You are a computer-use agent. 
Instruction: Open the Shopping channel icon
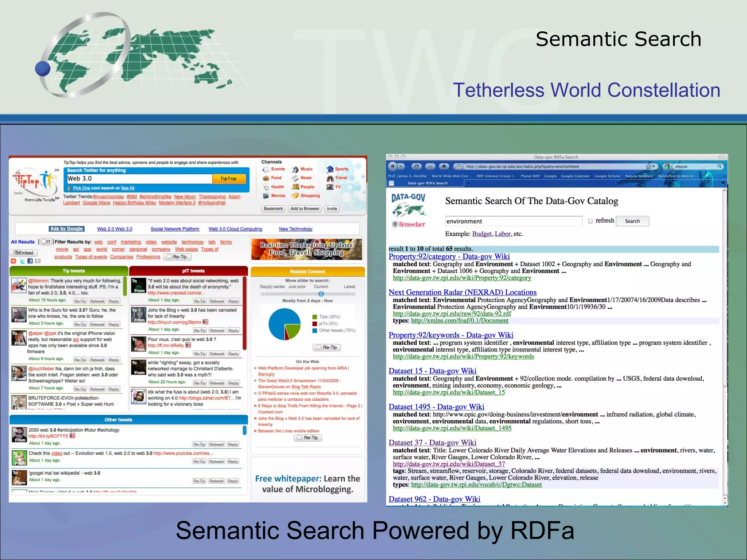(295, 196)
